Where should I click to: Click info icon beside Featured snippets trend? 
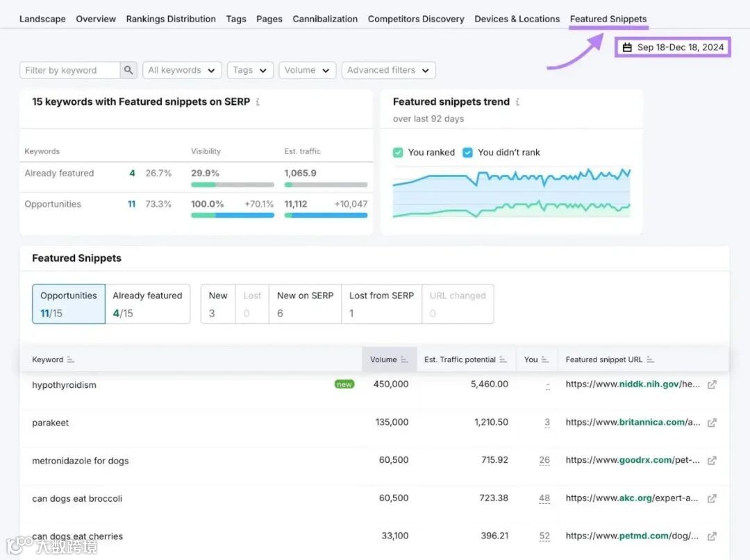coord(517,102)
